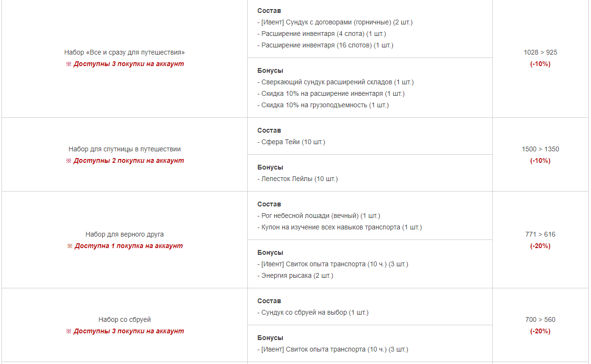591x364 pixels.
Task: Click the Набор со сбруей title
Action: pyautogui.click(x=125, y=319)
